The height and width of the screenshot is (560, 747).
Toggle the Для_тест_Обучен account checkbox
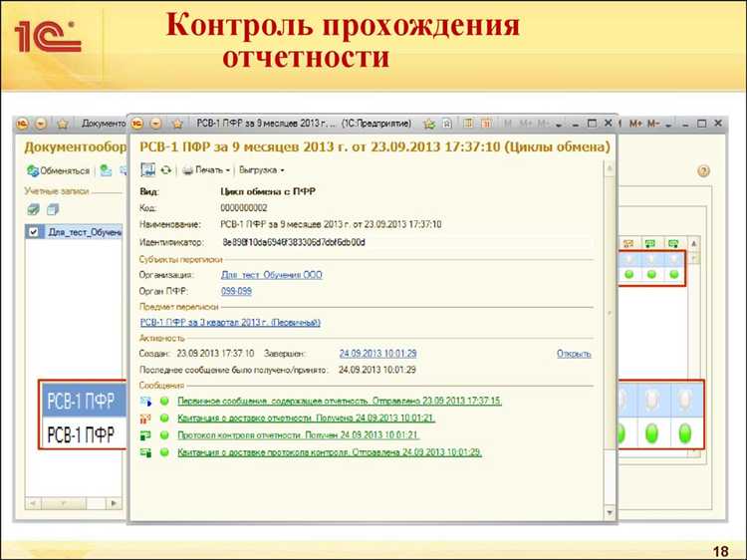[x=33, y=232]
